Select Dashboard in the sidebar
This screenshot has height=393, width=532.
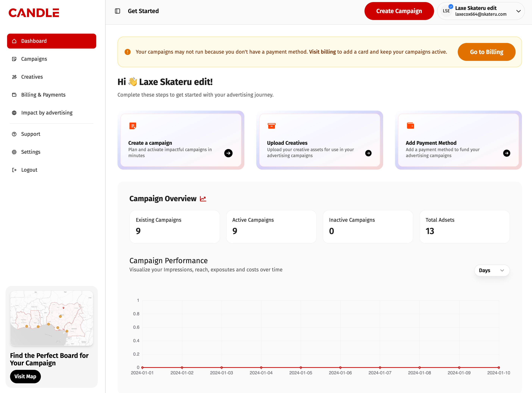click(x=34, y=41)
